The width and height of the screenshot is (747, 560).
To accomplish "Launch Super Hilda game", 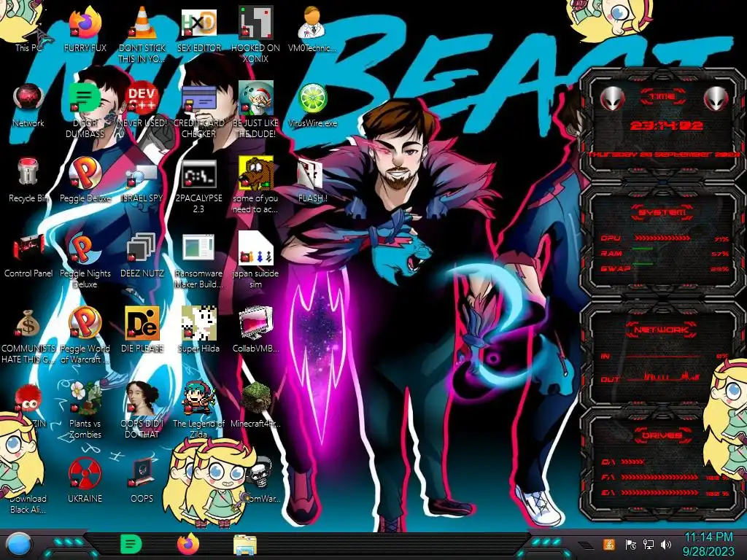I will [x=198, y=330].
